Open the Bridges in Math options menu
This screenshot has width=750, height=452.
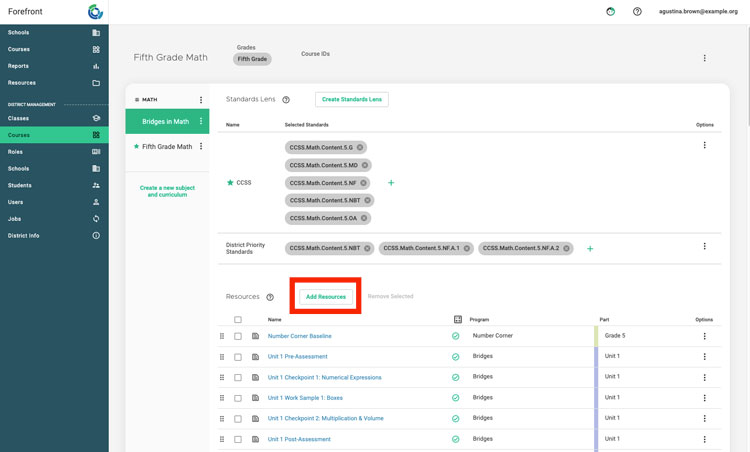click(201, 121)
